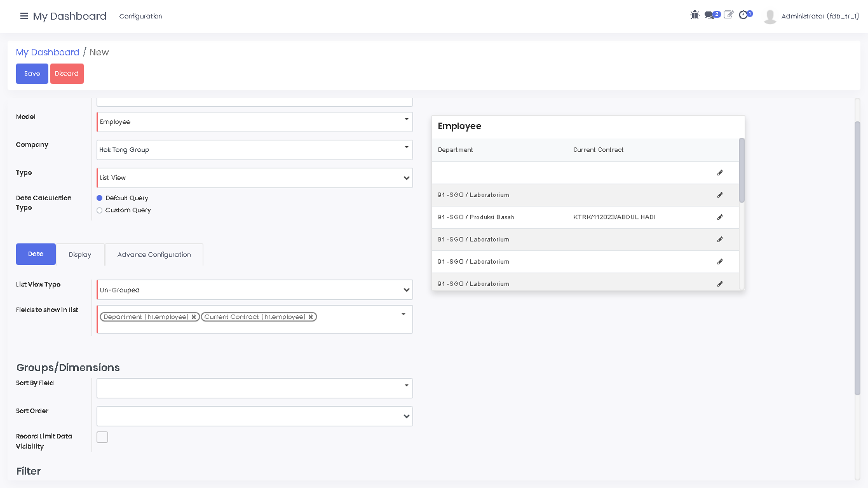
Task: Toggle Record Limit Data Visibility checkbox
Action: [x=102, y=437]
